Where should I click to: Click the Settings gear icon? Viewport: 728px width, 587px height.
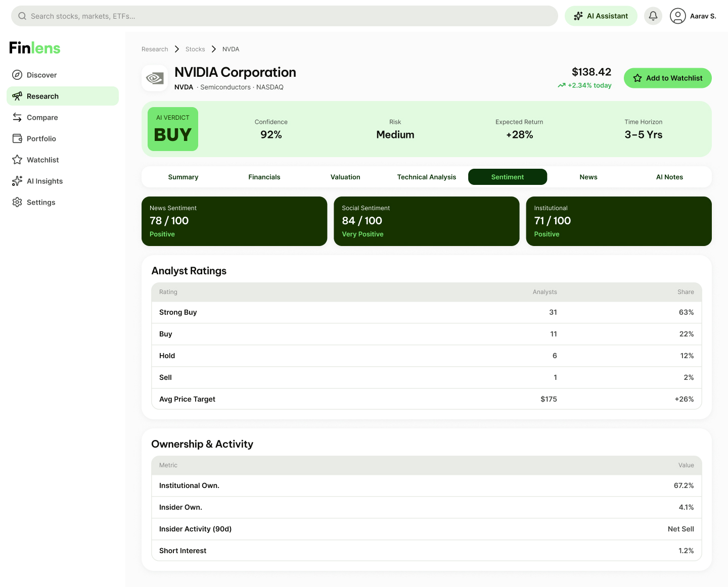[x=17, y=202]
